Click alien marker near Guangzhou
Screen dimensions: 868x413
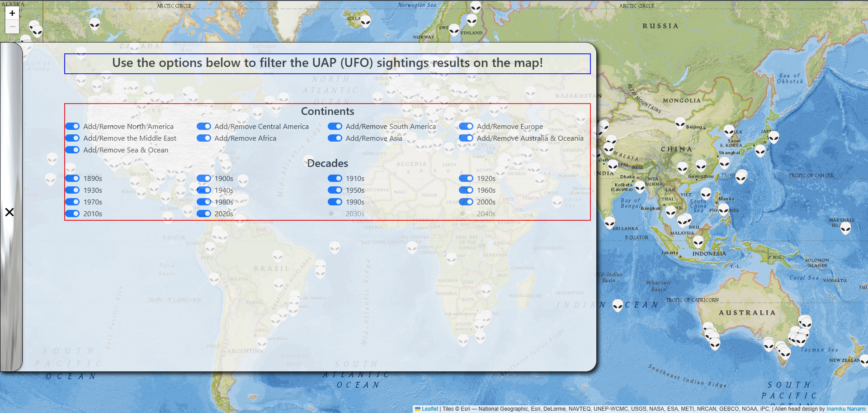pyautogui.click(x=701, y=166)
